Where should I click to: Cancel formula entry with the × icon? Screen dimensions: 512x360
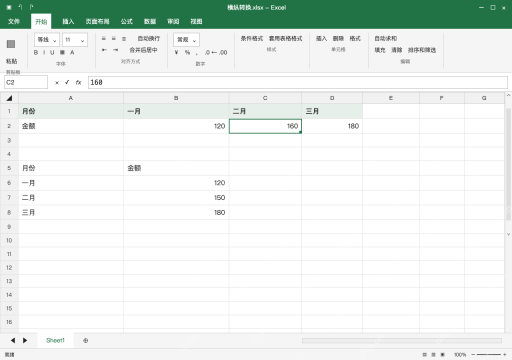point(57,83)
